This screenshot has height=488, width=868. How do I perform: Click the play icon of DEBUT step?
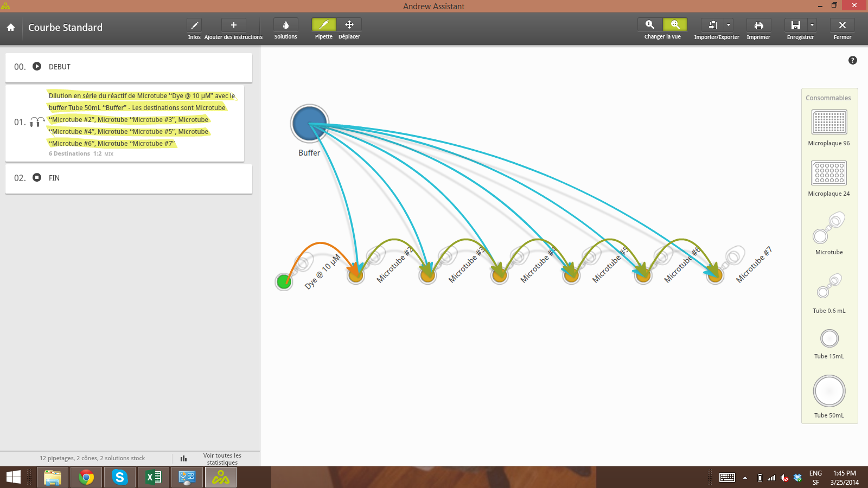pyautogui.click(x=37, y=66)
